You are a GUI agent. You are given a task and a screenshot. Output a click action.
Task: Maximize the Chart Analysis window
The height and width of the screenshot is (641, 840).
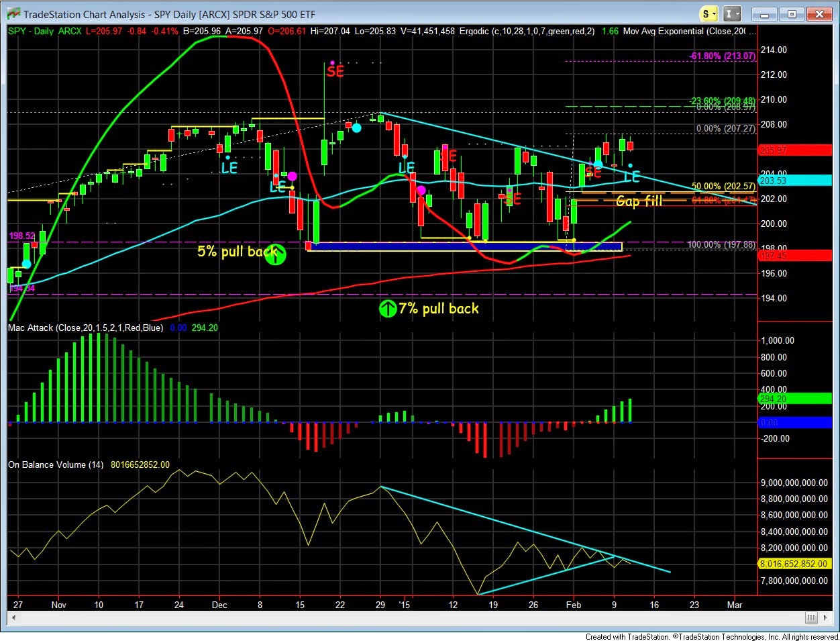792,13
